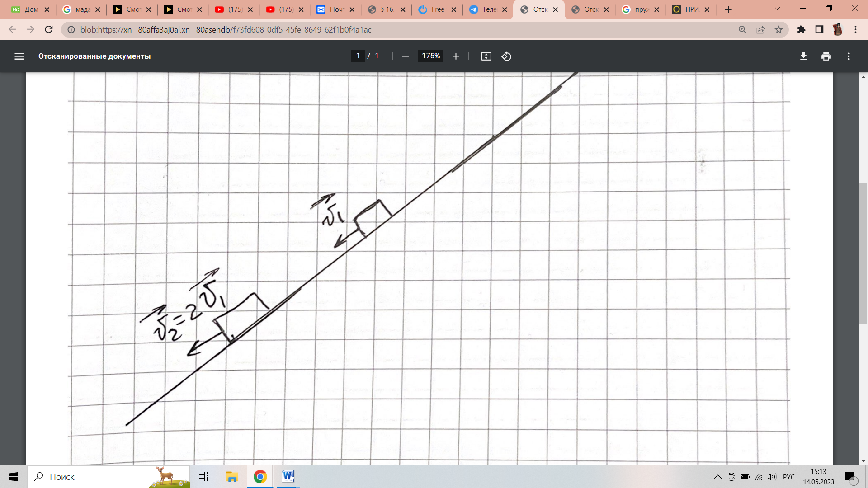Expand the tab search chevron
868x488 pixels.
[x=777, y=9]
